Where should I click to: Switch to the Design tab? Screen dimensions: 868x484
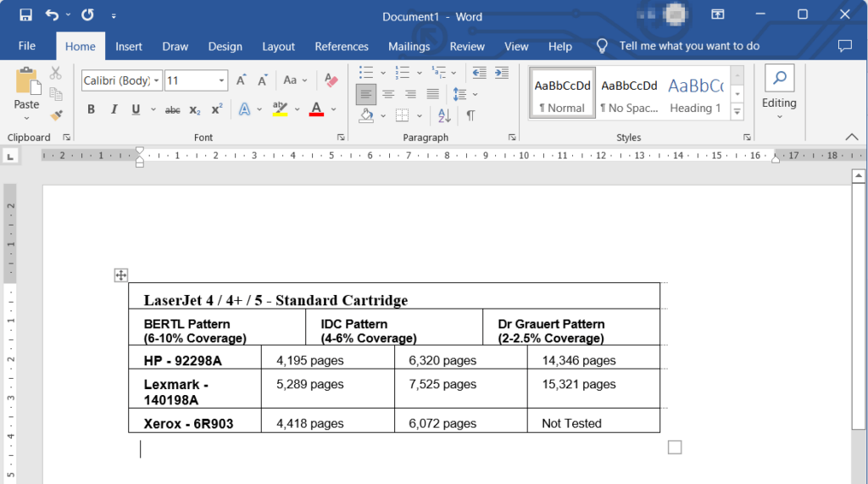pos(225,47)
